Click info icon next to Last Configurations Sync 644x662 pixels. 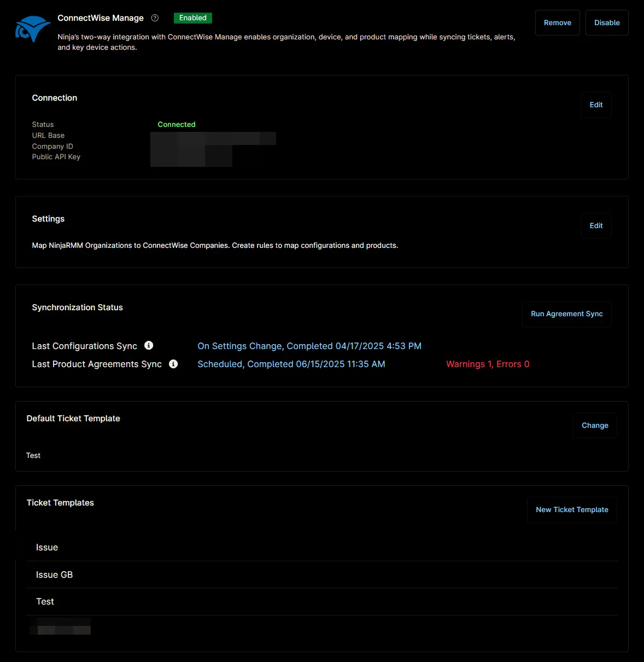point(149,345)
